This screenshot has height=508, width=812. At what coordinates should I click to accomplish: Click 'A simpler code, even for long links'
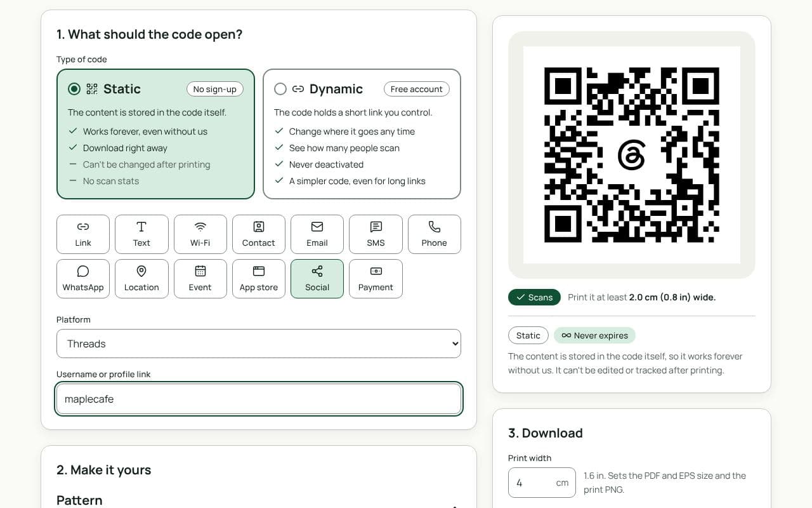[x=357, y=181]
